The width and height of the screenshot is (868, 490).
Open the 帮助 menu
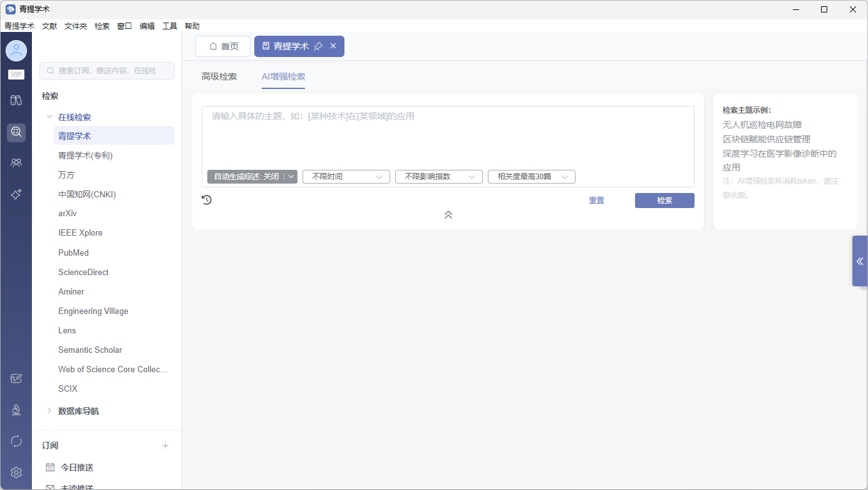(192, 26)
